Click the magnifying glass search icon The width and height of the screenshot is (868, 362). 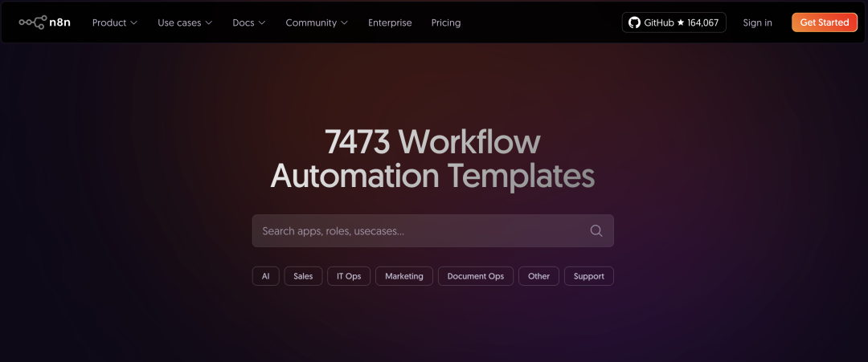(596, 231)
